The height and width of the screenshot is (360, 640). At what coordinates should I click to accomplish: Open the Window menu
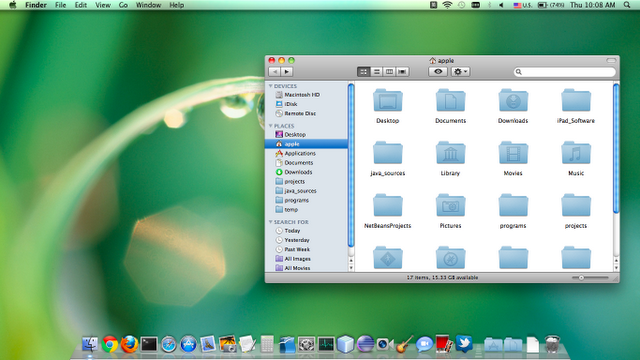(x=148, y=5)
